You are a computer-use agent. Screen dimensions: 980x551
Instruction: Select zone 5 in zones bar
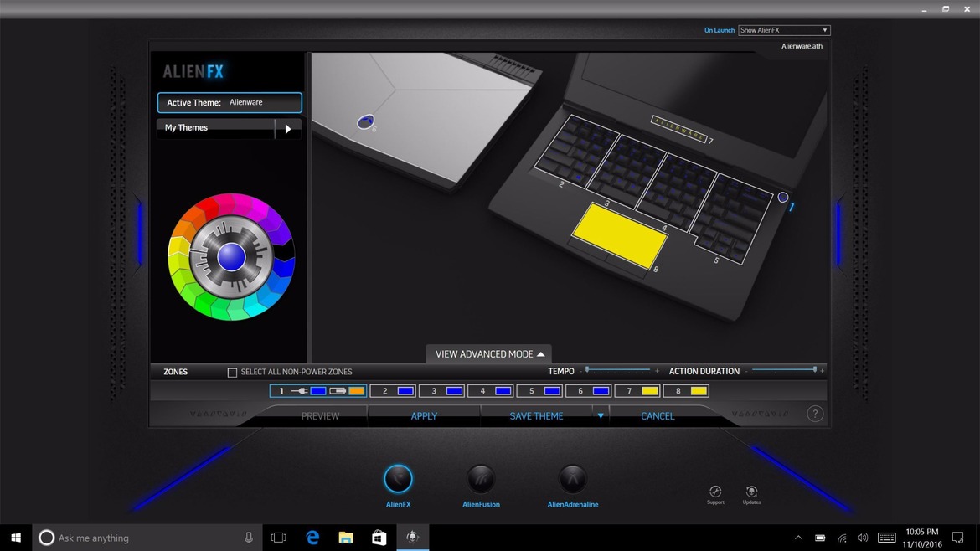click(539, 391)
